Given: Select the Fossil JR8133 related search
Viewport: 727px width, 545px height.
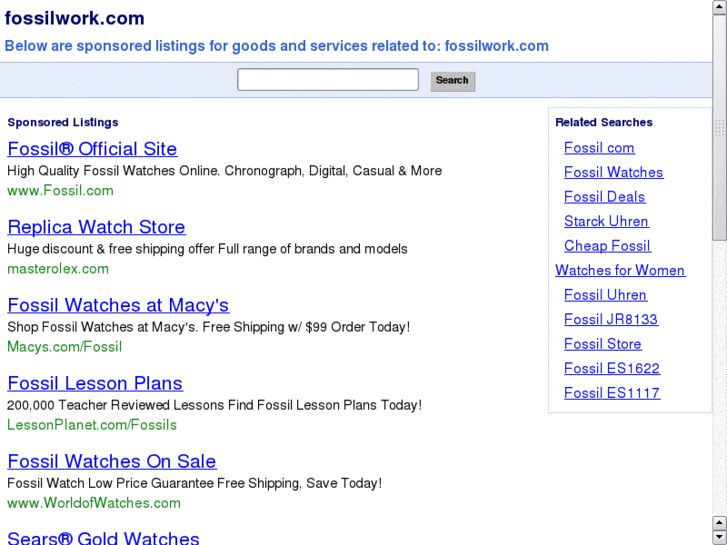Looking at the screenshot, I should tap(611, 319).
